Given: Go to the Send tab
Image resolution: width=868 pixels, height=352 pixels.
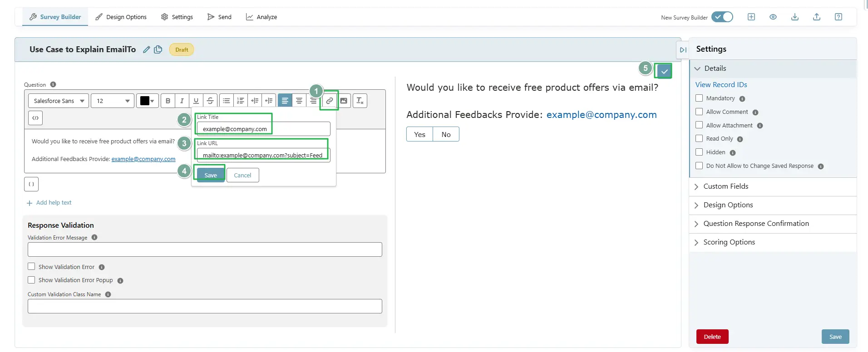Looking at the screenshot, I should [219, 17].
